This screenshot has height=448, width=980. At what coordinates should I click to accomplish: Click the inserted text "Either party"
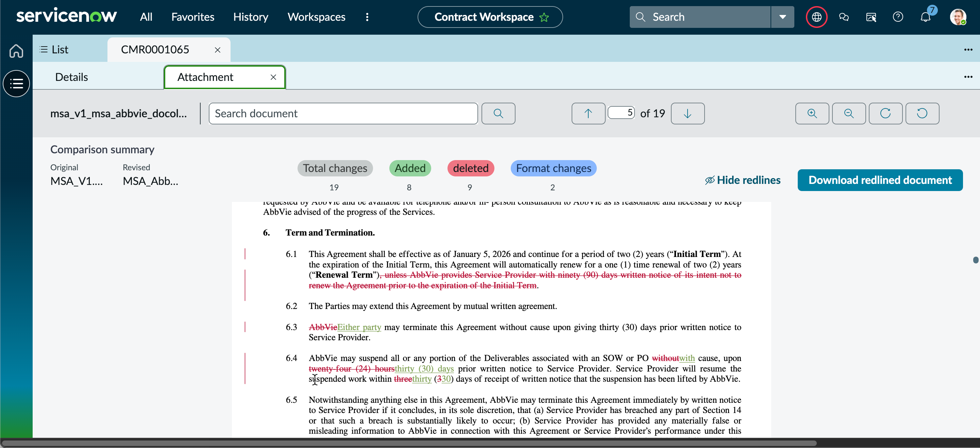tap(359, 327)
